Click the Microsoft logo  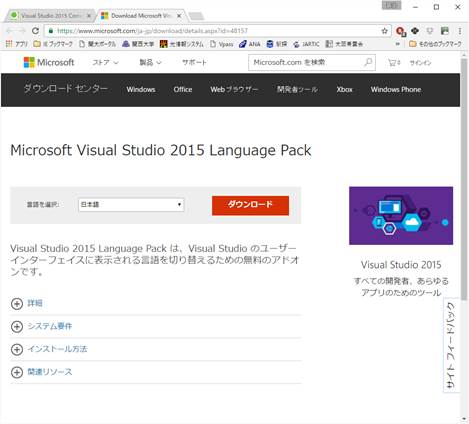point(49,62)
